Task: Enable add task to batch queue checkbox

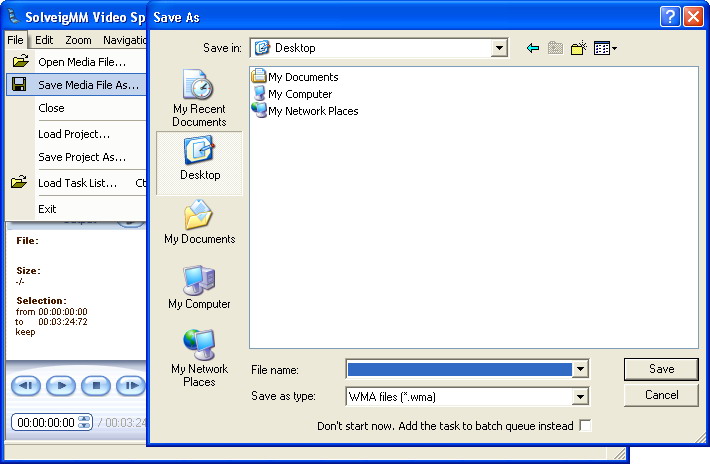Action: (x=585, y=426)
